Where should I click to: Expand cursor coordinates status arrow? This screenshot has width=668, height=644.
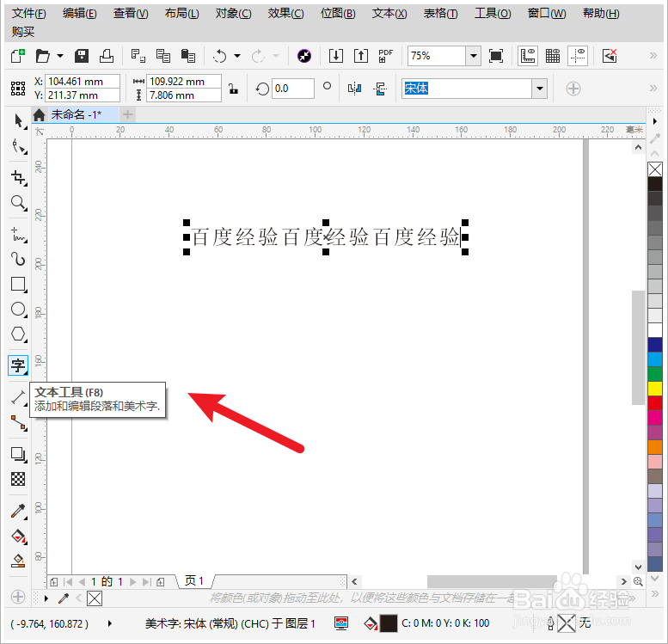tap(110, 623)
